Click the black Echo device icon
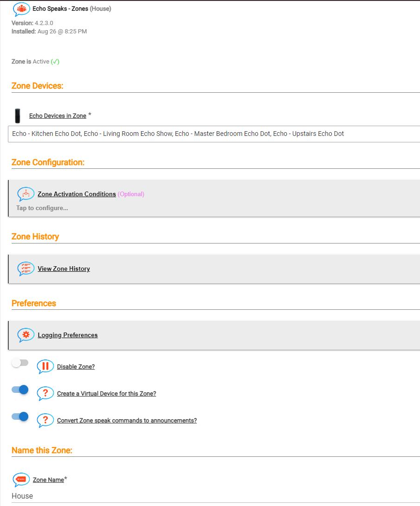420x506 pixels. [x=18, y=116]
